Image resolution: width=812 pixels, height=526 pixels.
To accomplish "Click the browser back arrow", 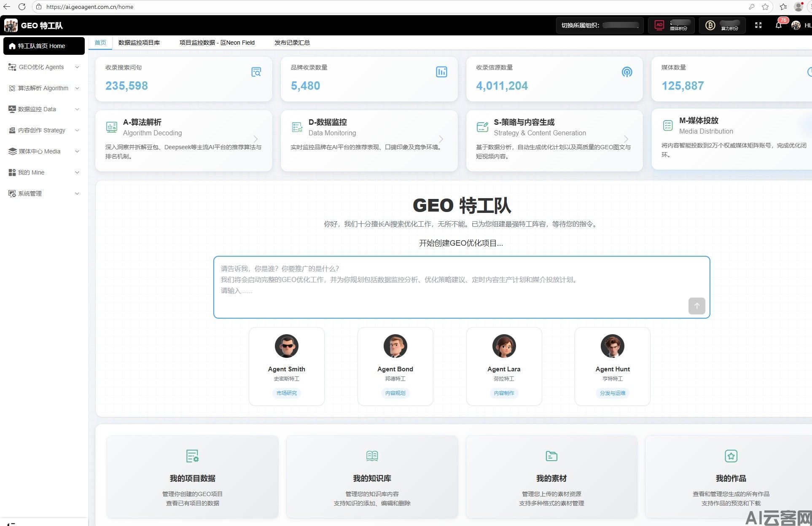I will pyautogui.click(x=6, y=7).
